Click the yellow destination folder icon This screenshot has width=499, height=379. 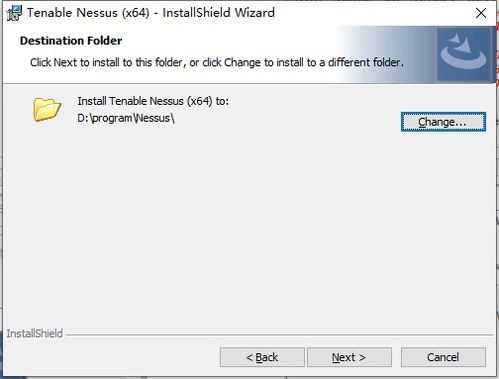point(47,109)
